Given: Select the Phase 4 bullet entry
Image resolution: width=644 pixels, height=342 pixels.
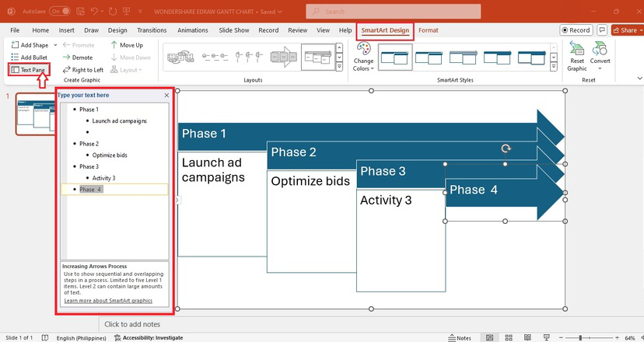Looking at the screenshot, I should pyautogui.click(x=114, y=190).
